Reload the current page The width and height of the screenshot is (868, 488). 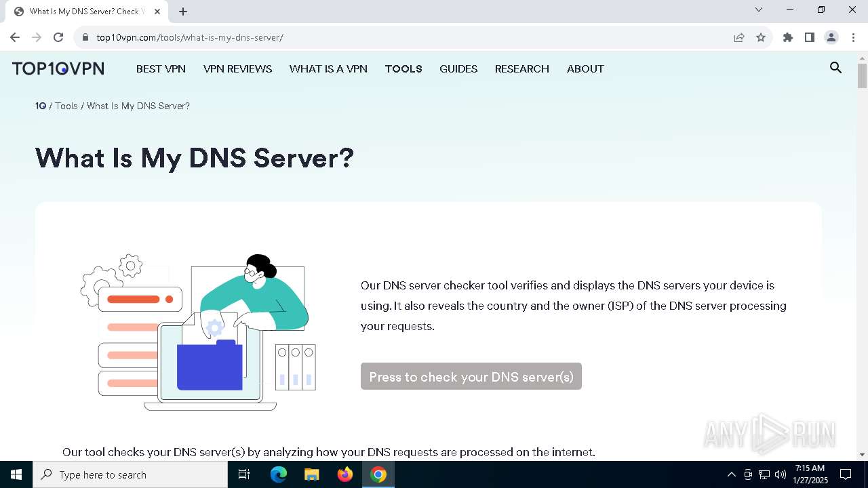58,37
